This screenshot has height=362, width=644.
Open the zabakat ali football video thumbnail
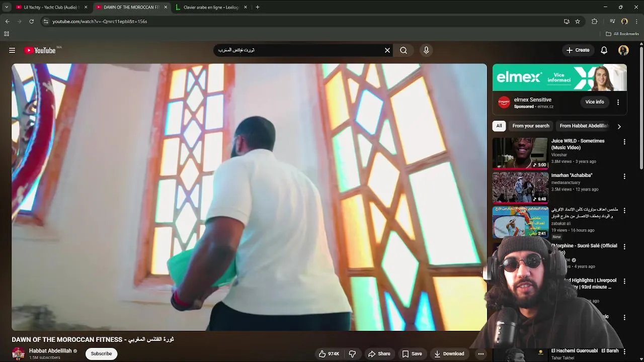click(520, 222)
